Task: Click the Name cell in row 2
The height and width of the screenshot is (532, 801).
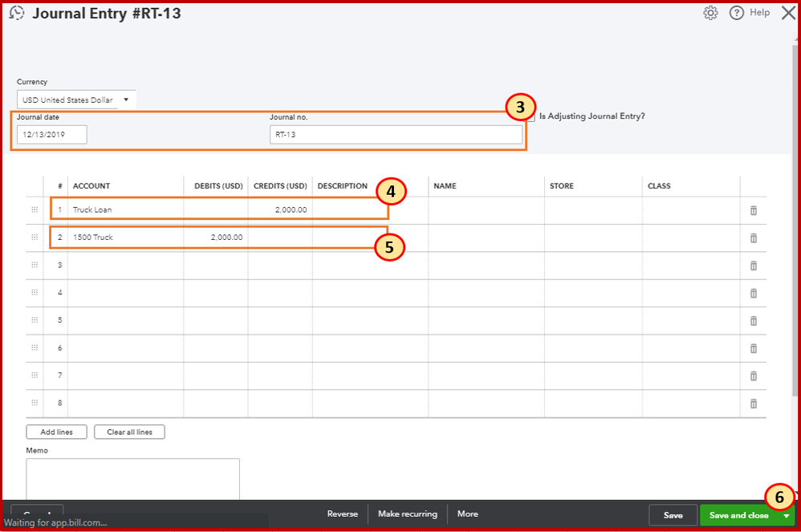Action: click(486, 238)
